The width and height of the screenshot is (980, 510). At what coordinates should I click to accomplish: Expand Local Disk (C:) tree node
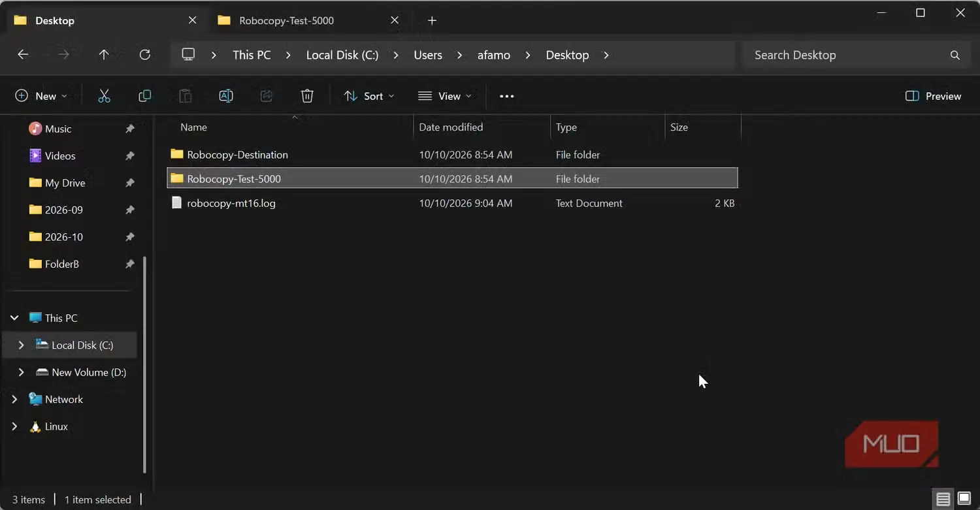[21, 345]
